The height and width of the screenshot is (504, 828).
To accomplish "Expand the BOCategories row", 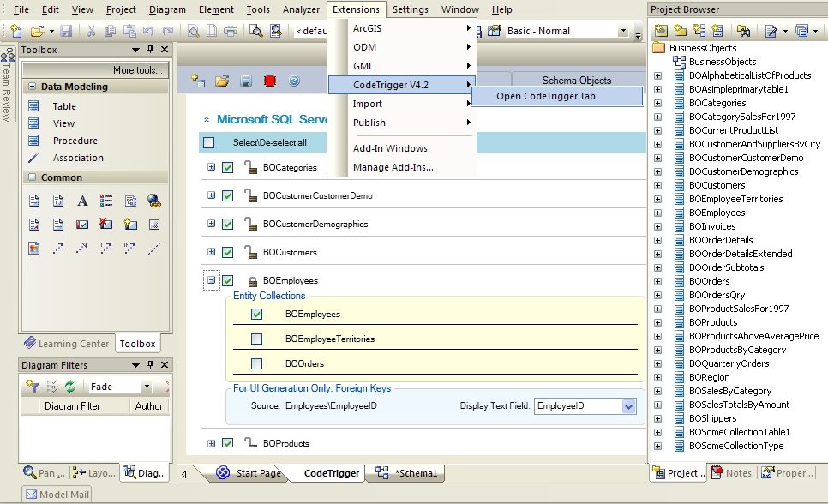I will (x=211, y=167).
